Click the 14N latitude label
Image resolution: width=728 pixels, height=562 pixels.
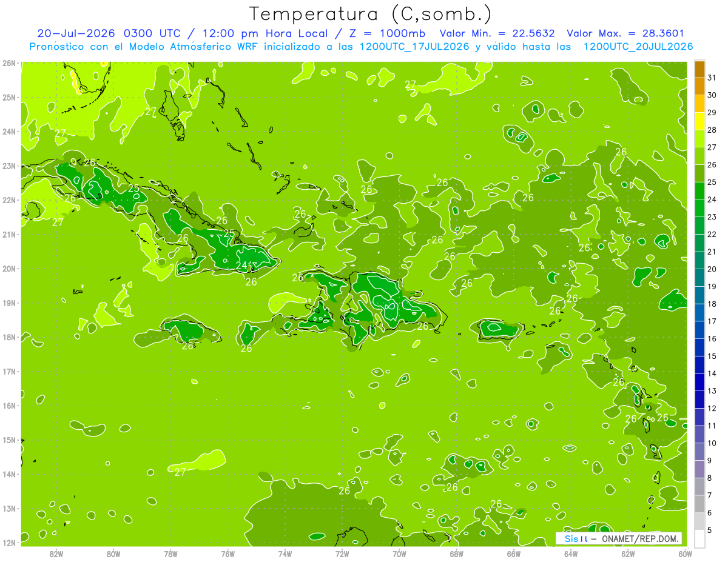click(8, 474)
